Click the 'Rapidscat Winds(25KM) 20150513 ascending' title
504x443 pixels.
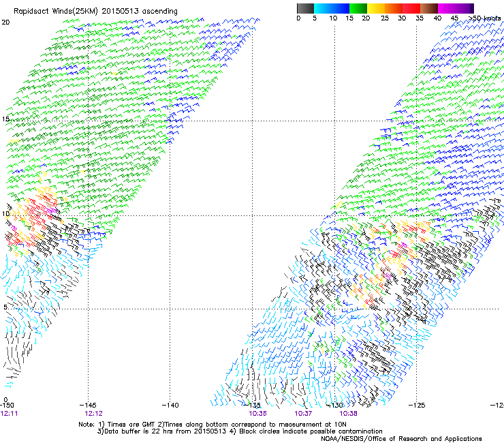pyautogui.click(x=95, y=12)
